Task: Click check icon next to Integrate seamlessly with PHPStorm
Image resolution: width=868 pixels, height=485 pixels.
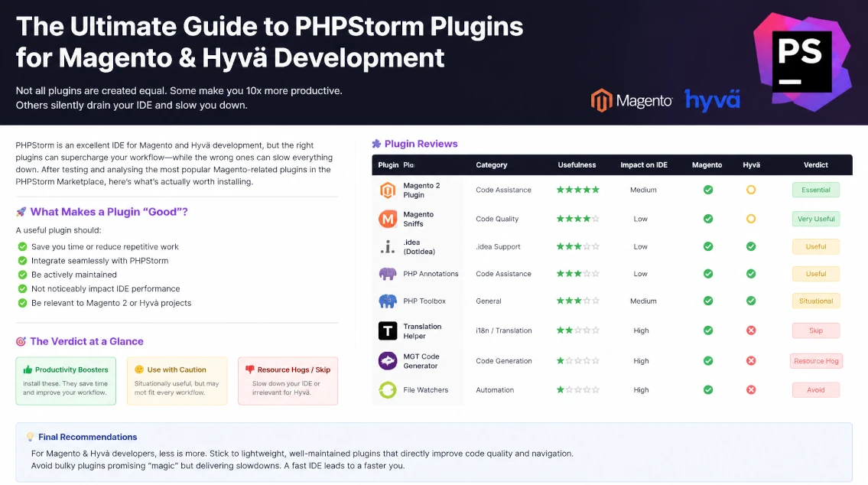Action: click(x=22, y=260)
